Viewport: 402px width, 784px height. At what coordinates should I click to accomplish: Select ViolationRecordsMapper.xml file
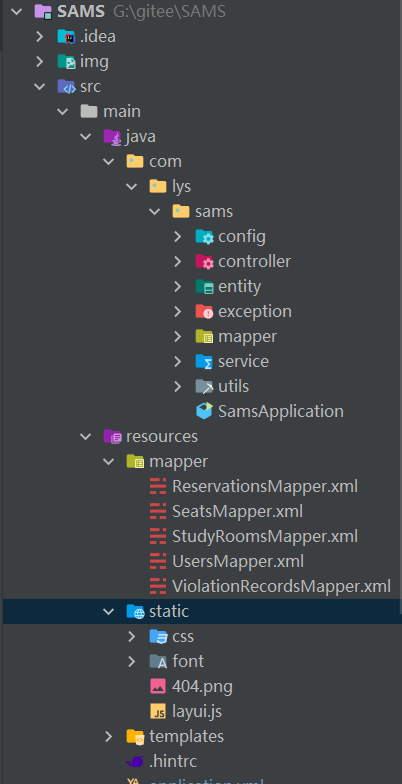click(x=281, y=586)
